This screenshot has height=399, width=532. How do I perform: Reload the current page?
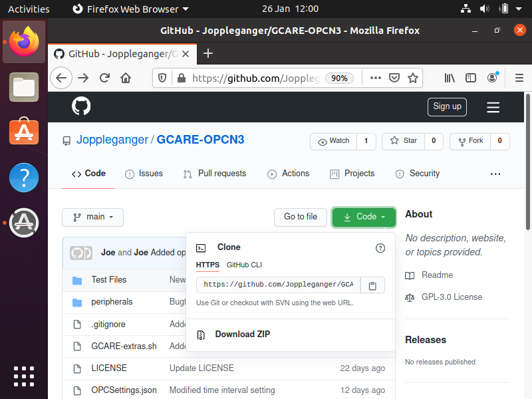pos(104,78)
